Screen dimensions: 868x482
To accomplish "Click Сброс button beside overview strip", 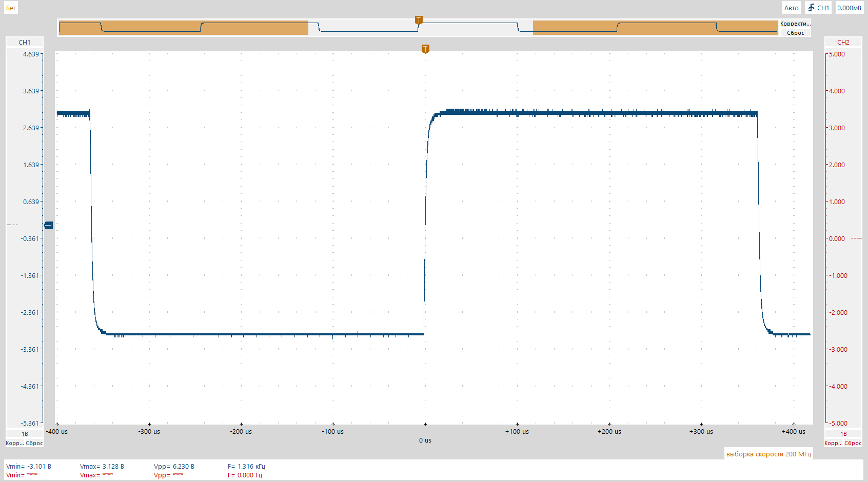I will click(x=795, y=33).
